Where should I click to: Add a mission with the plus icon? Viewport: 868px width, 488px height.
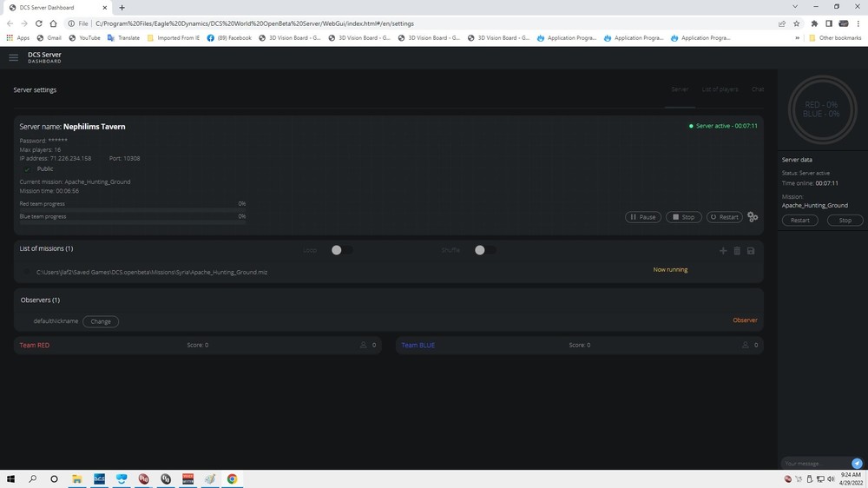[x=723, y=251]
